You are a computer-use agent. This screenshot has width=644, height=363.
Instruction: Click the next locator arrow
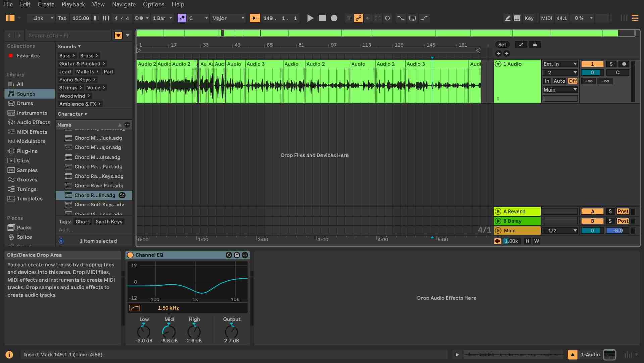[506, 53]
